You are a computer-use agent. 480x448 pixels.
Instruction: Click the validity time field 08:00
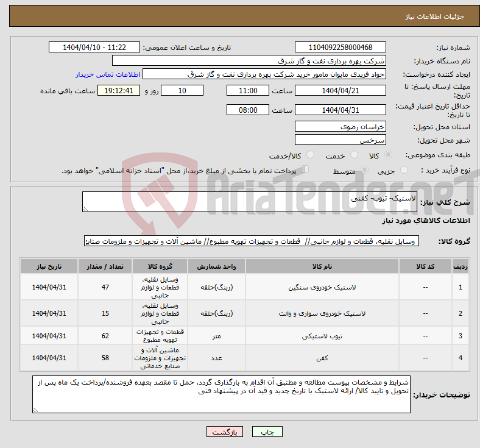248,110
